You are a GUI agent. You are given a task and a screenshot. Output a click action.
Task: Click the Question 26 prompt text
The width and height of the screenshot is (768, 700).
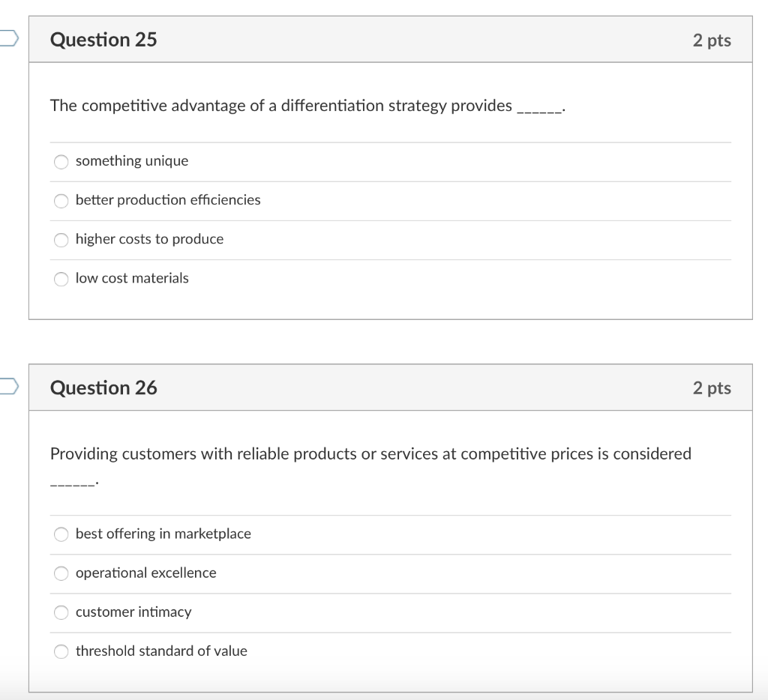370,453
